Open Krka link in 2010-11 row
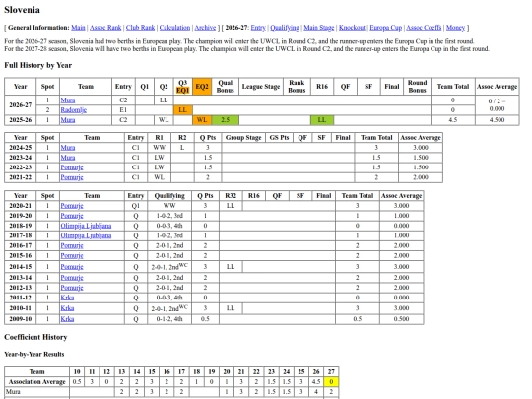The height and width of the screenshot is (399, 532). click(x=67, y=308)
